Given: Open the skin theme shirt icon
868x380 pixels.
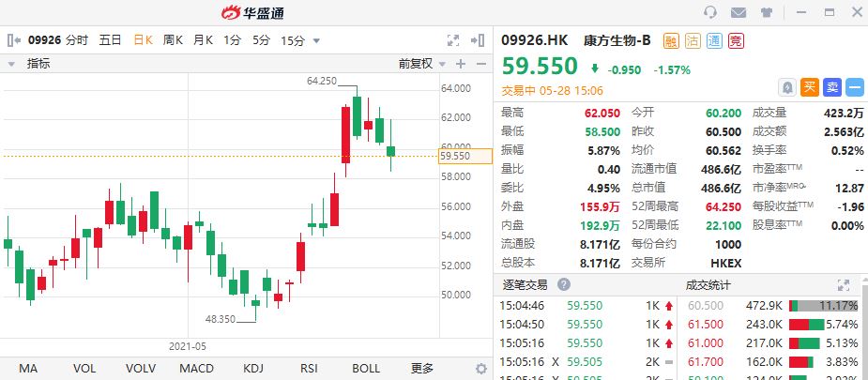Looking at the screenshot, I should pyautogui.click(x=766, y=12).
